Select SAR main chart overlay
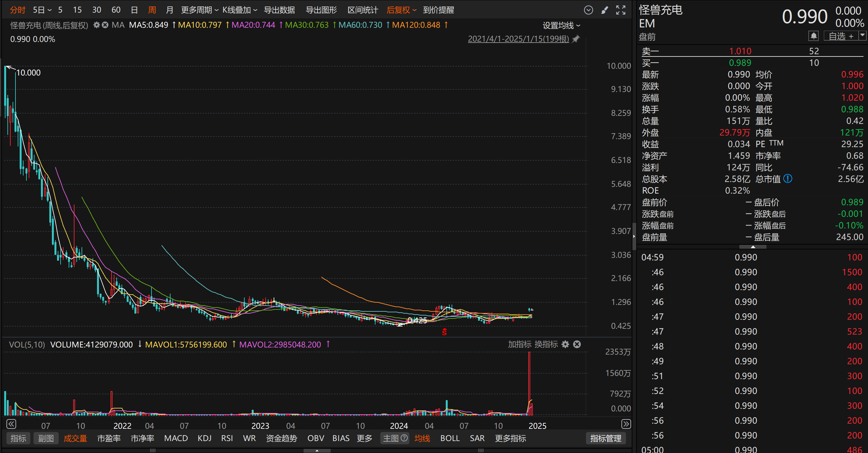This screenshot has width=868, height=453. 477,438
